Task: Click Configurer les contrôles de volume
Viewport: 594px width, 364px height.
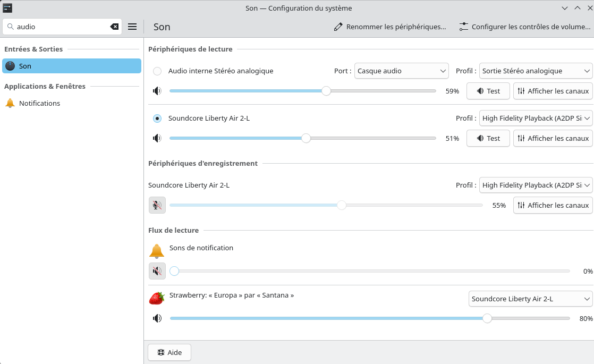Action: [524, 27]
